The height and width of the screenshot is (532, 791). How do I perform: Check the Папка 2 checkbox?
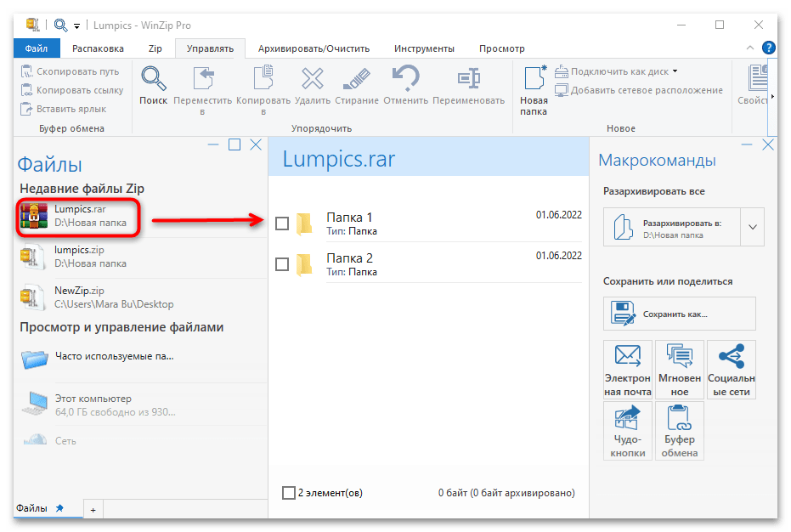[x=283, y=264]
